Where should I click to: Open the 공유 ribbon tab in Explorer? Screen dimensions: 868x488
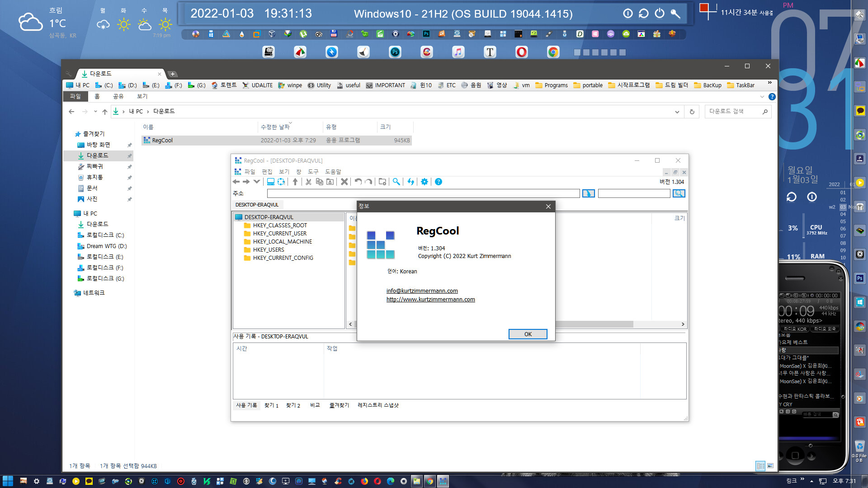click(x=118, y=96)
